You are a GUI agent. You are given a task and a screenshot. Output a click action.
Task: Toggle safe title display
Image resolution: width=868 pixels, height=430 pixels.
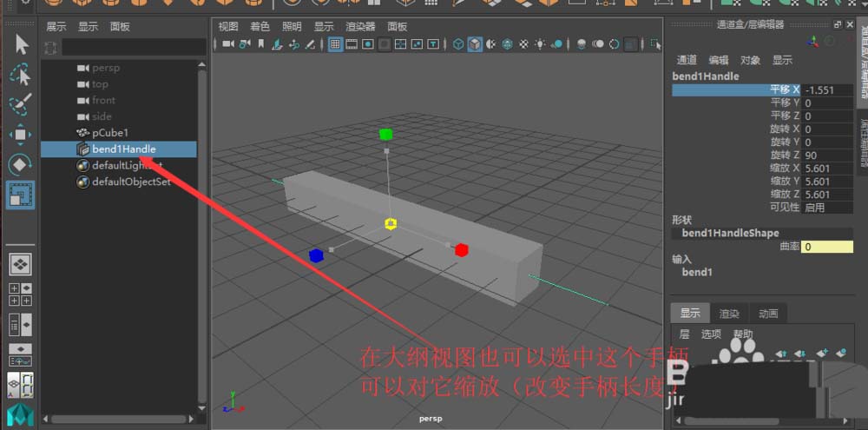(434, 43)
